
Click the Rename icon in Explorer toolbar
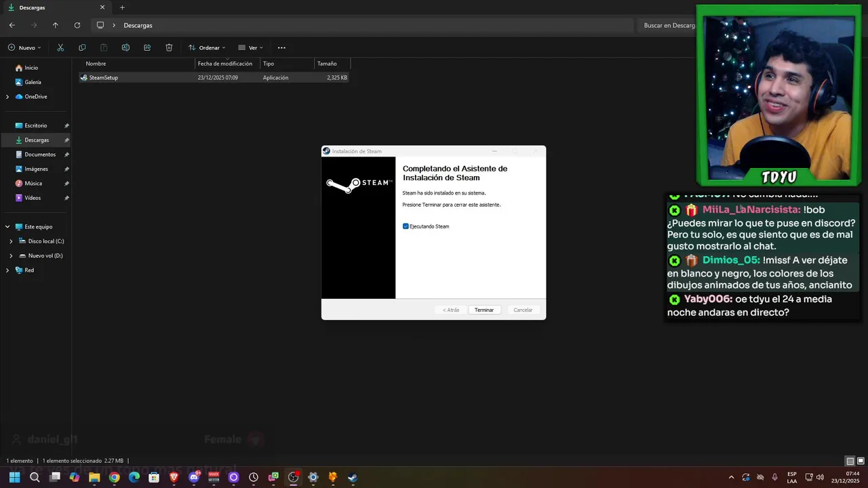[x=125, y=47]
